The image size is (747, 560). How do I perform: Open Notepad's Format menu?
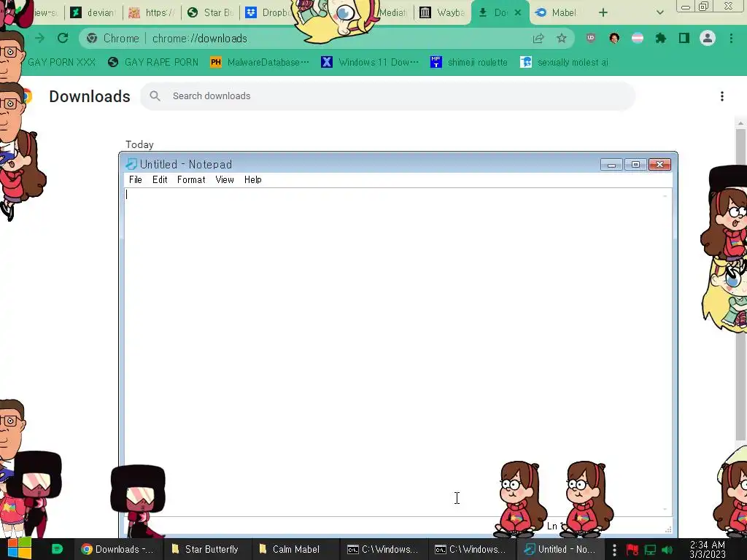(x=191, y=179)
